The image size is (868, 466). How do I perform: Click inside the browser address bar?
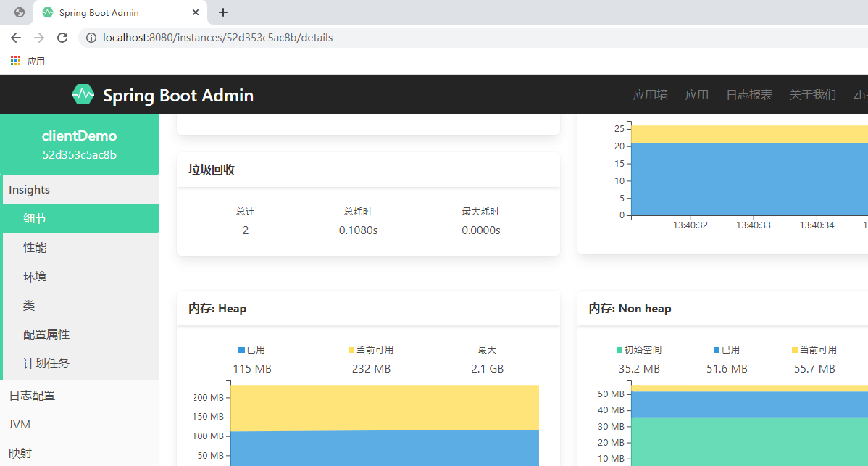coord(290,38)
